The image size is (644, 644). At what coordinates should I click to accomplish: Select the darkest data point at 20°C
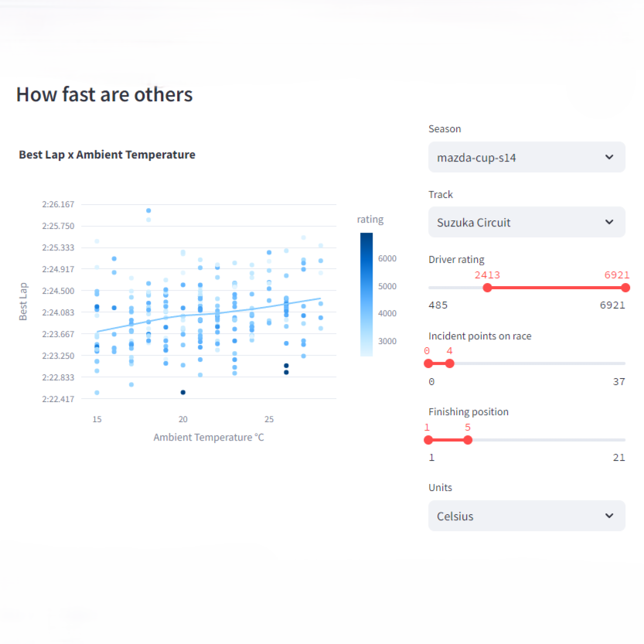(183, 392)
